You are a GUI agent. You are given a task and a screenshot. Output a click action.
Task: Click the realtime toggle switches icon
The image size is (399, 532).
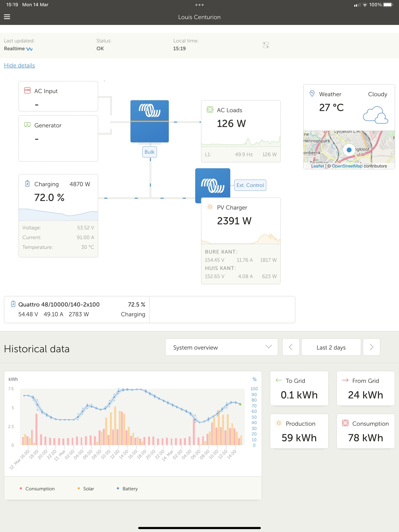[x=266, y=45]
